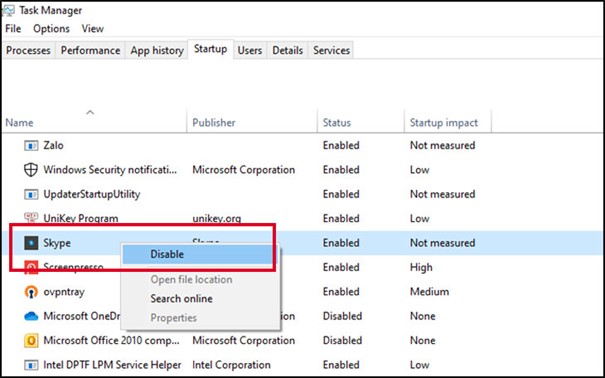Select the UpdaterStartupUtility icon
605x378 pixels.
[x=31, y=194]
